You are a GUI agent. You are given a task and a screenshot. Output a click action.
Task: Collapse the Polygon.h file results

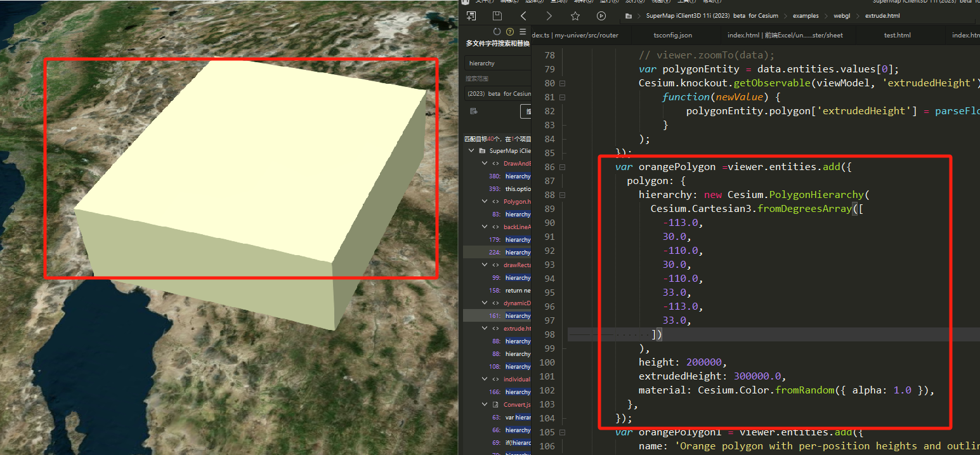(x=485, y=202)
